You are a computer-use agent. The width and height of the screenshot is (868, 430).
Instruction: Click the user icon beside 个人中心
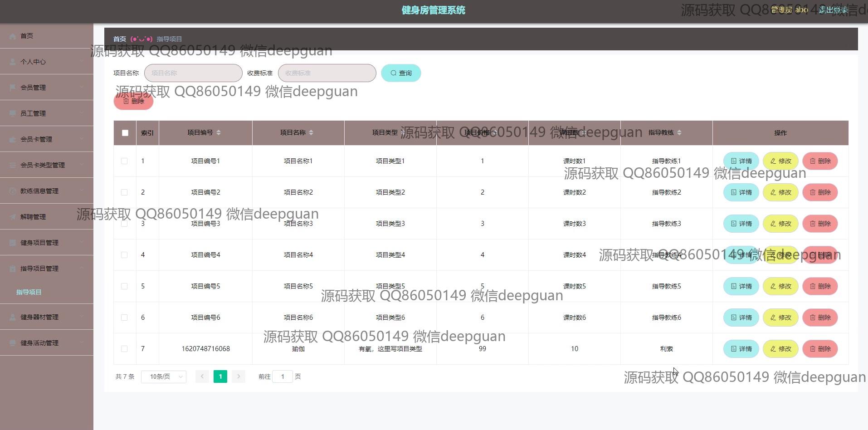click(x=13, y=62)
